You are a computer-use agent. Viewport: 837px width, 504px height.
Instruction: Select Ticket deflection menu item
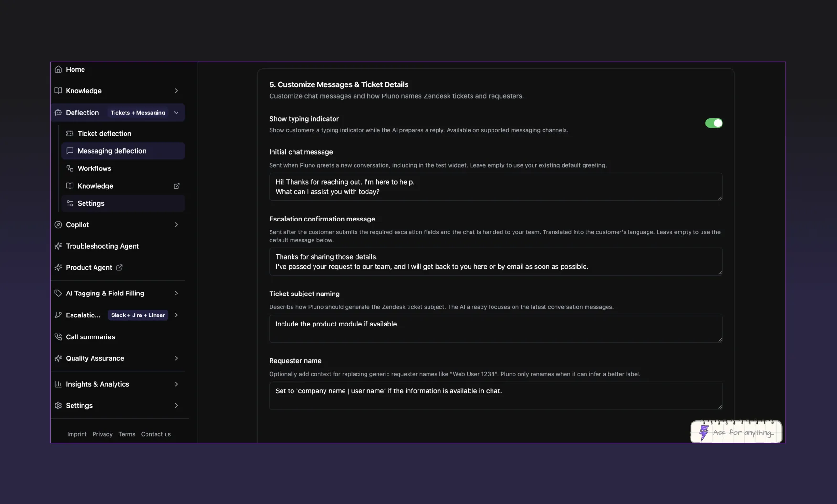(123, 134)
